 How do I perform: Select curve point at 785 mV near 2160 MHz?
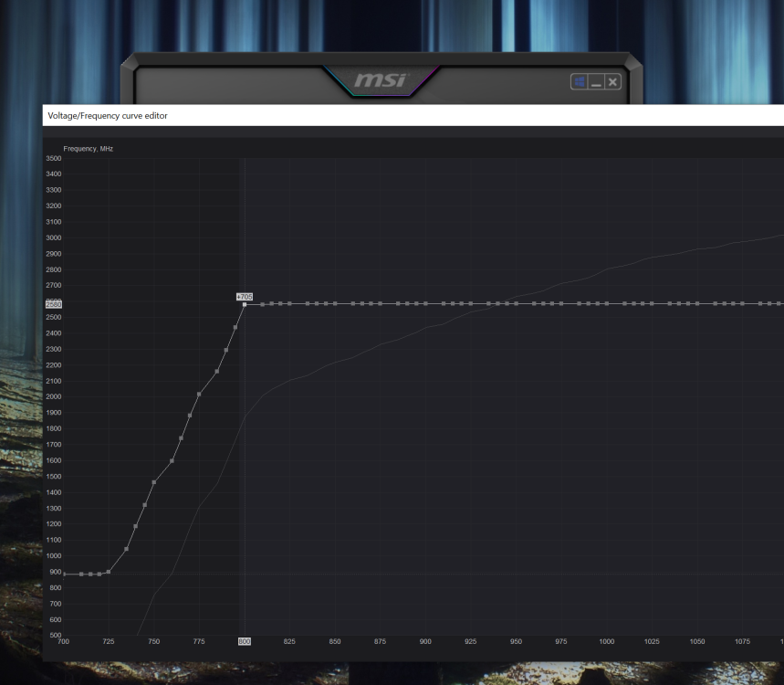click(217, 372)
